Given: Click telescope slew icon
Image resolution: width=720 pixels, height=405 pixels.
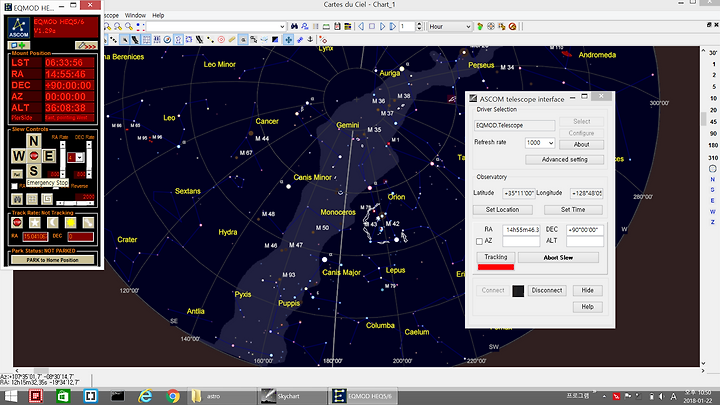Looking at the screenshot, I should (x=299, y=40).
